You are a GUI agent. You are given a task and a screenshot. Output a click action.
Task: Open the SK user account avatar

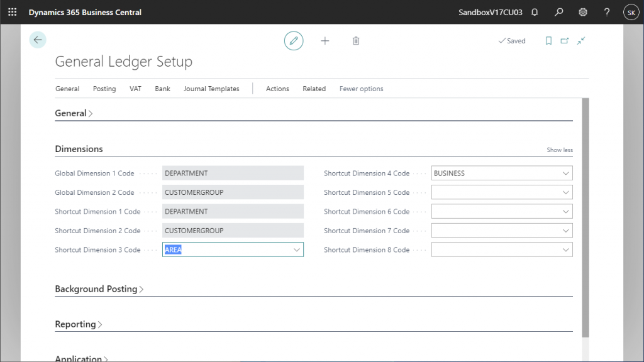631,13
